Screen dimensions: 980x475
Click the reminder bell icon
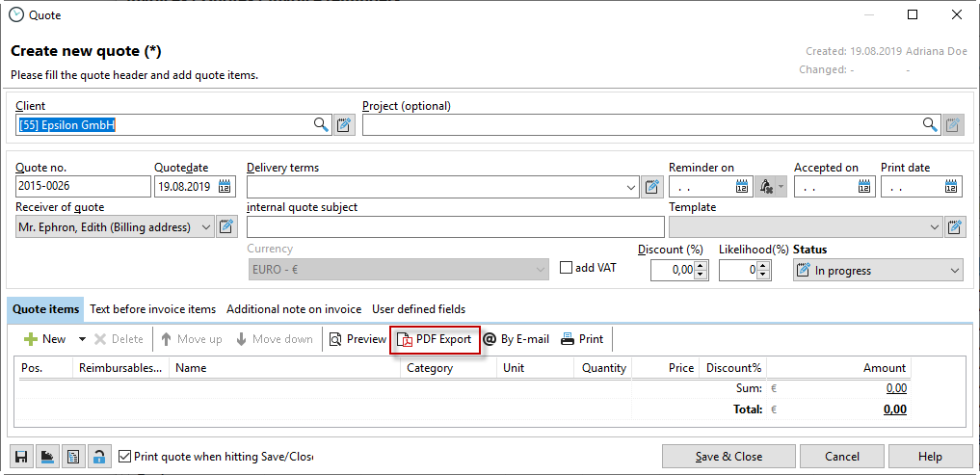767,187
